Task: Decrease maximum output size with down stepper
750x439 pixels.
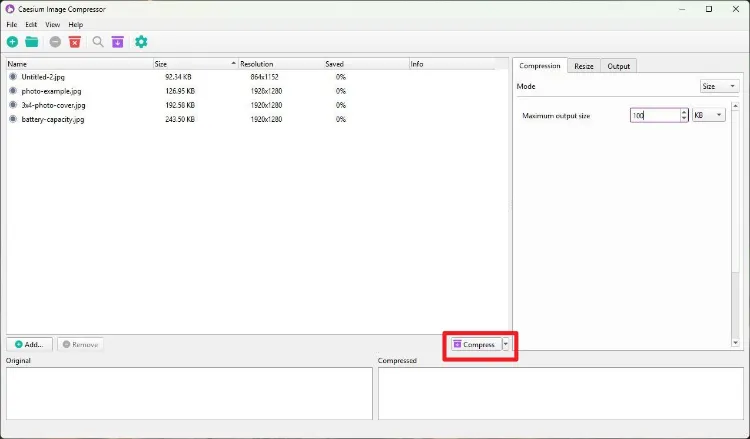Action: (684, 119)
